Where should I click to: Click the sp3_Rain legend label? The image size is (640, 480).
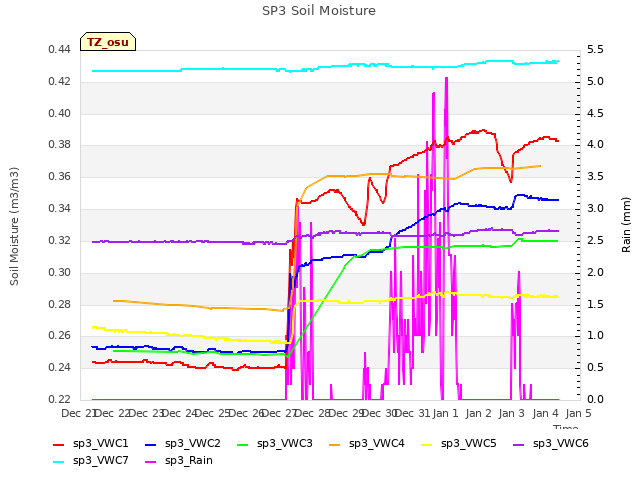189,460
